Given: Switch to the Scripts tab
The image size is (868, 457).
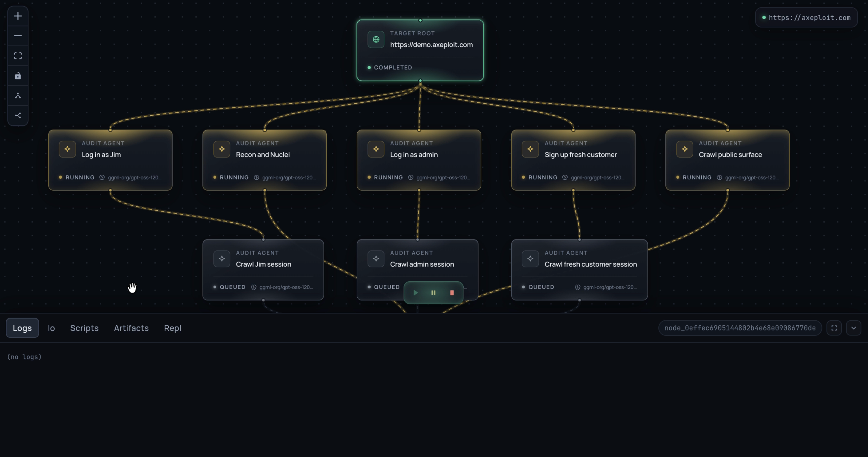Looking at the screenshot, I should [x=84, y=328].
